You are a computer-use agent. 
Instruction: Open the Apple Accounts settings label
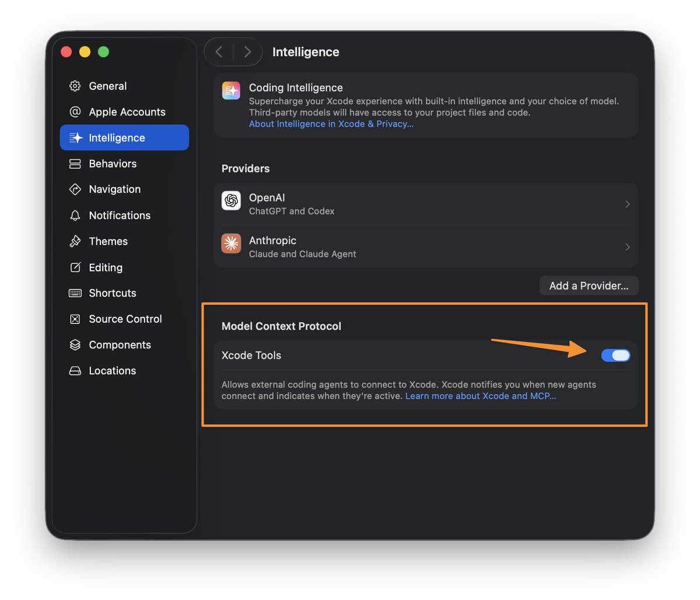(127, 112)
